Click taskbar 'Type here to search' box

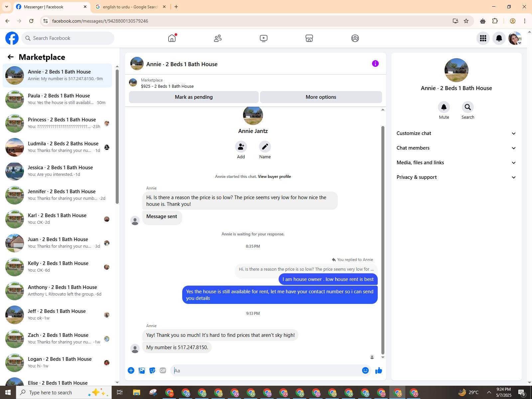click(x=64, y=392)
